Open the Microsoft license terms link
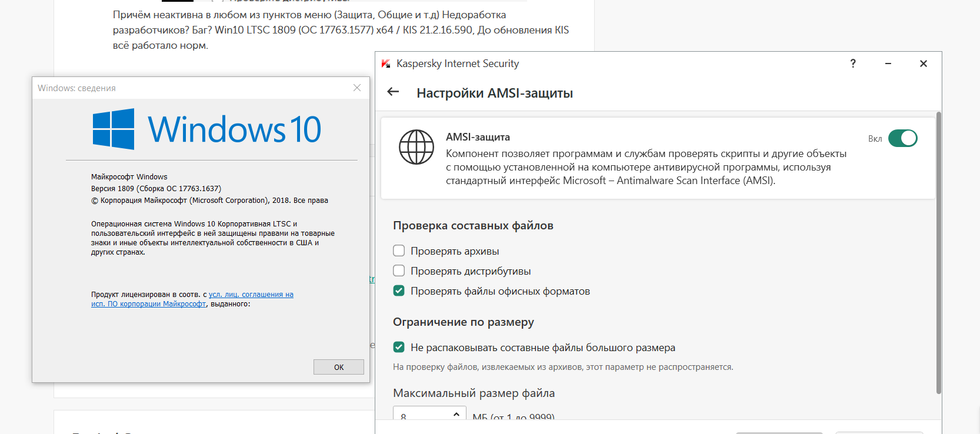This screenshot has height=434, width=980. point(192,299)
